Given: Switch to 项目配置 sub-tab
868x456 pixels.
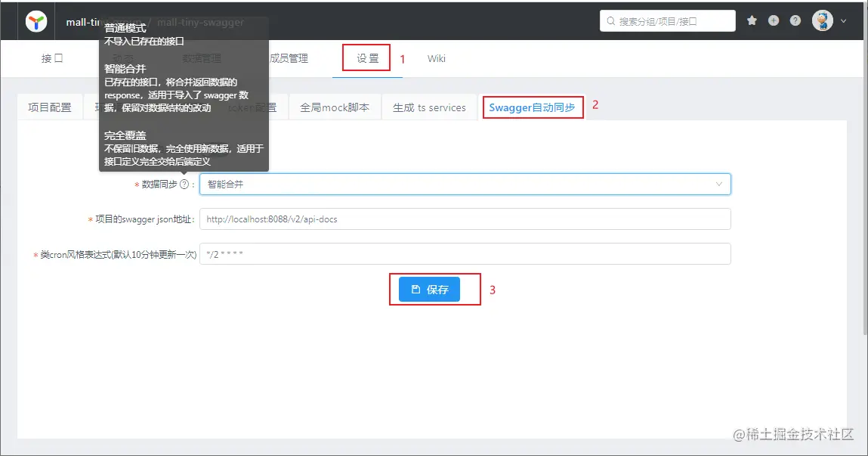Looking at the screenshot, I should 50,107.
